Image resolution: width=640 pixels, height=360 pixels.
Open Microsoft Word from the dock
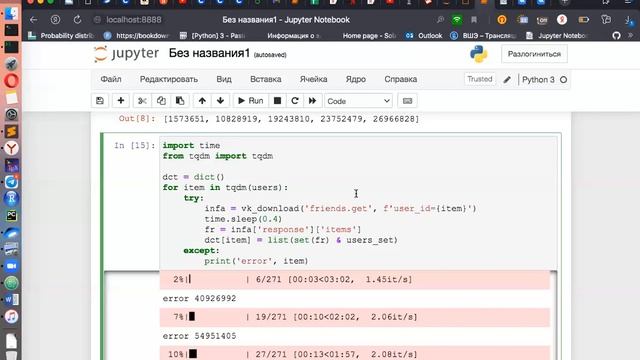click(x=11, y=300)
